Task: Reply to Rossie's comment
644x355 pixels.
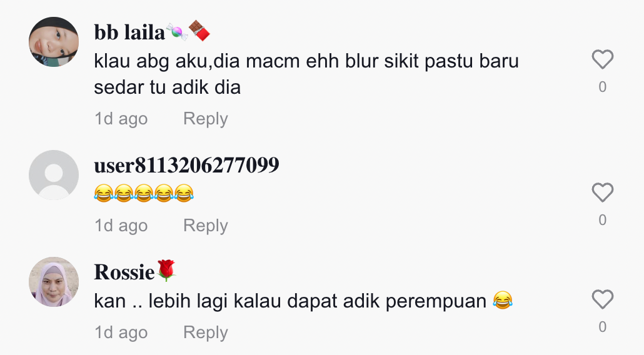Action: [x=205, y=332]
